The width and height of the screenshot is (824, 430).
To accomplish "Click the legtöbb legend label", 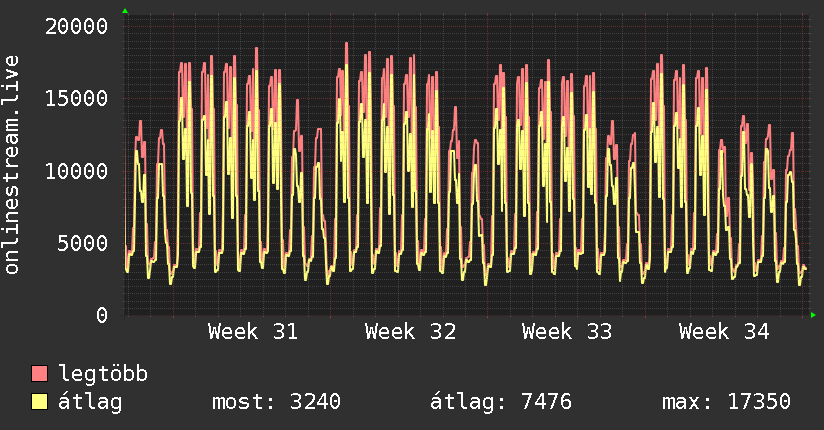I will pos(103,373).
